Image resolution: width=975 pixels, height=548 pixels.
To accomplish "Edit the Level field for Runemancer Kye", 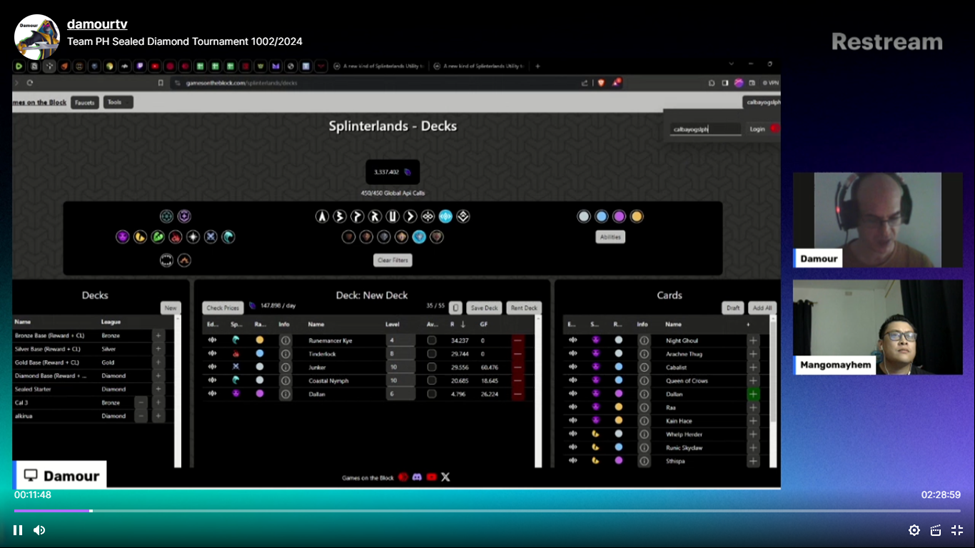I will click(400, 340).
